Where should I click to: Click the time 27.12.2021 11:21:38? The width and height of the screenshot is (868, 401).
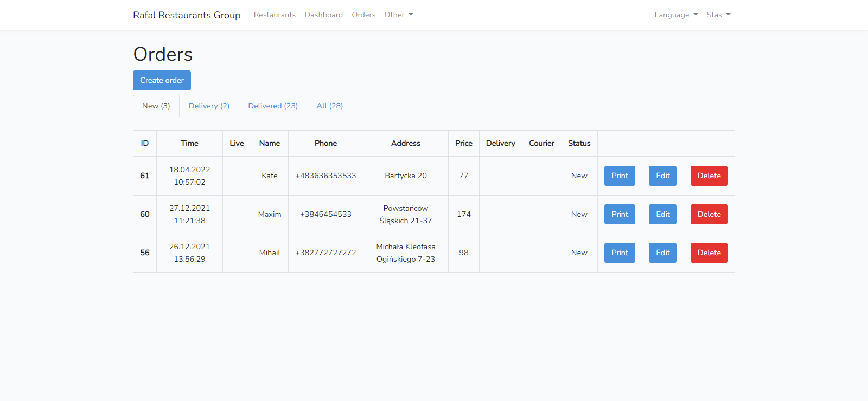click(x=189, y=214)
